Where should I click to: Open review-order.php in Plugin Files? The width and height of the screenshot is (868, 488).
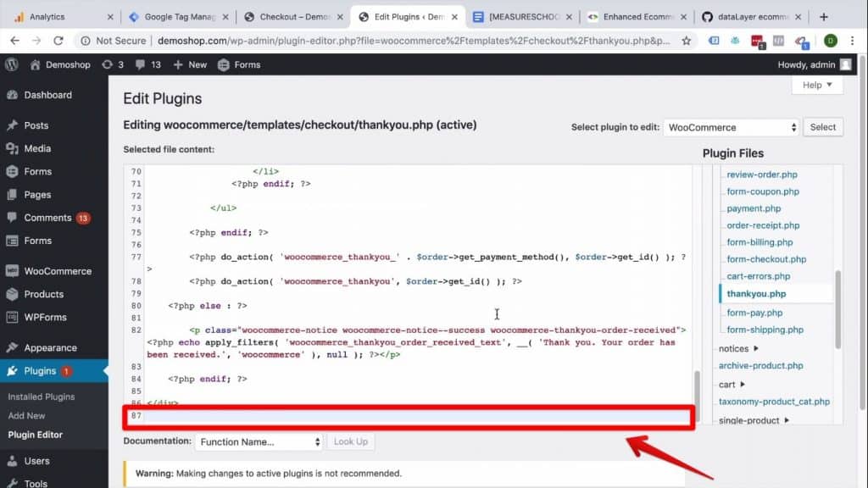coord(762,175)
